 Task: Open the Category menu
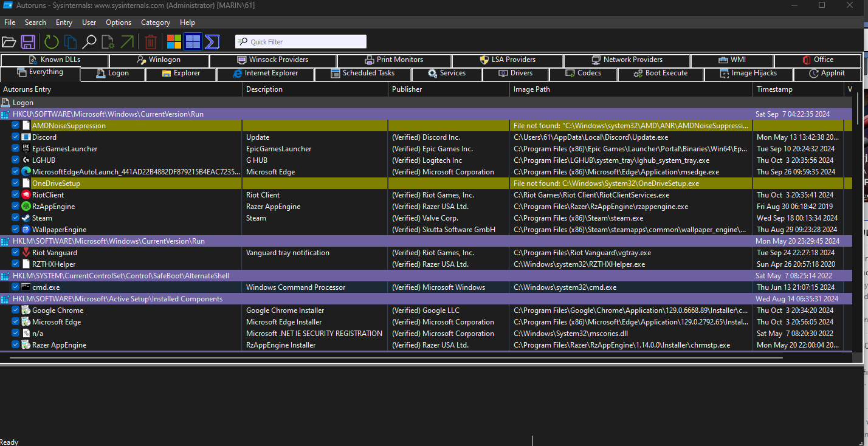[156, 22]
